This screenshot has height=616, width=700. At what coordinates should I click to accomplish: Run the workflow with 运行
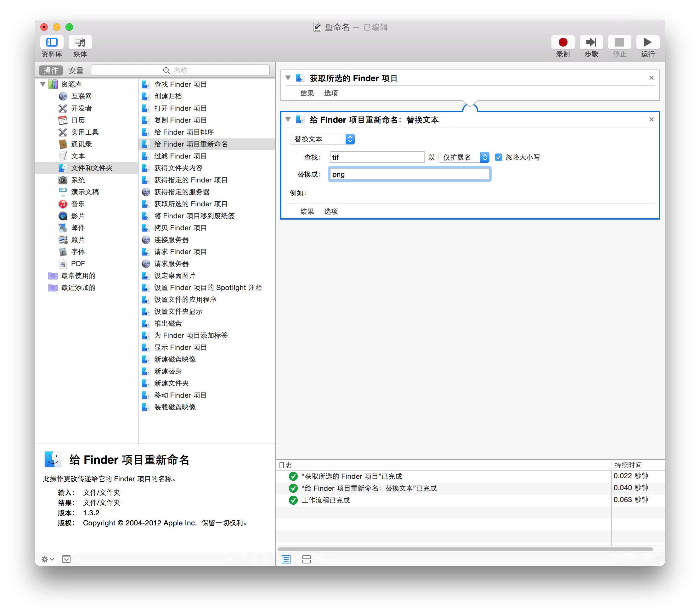pos(648,42)
